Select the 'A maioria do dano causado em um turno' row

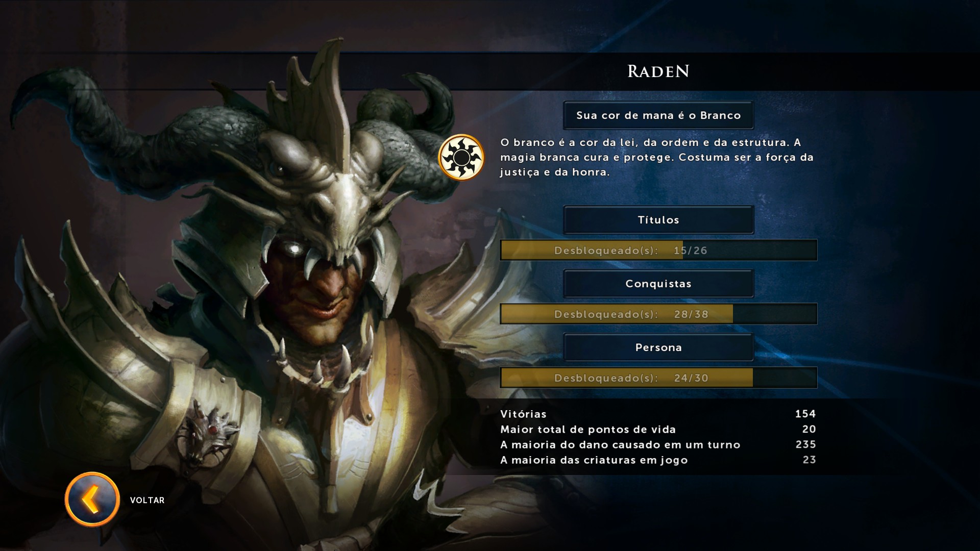point(658,444)
